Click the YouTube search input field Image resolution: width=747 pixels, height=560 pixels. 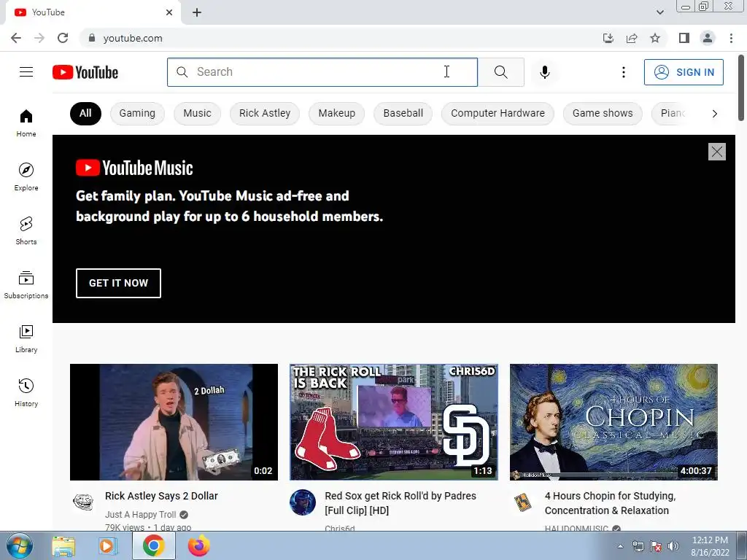coord(322,72)
